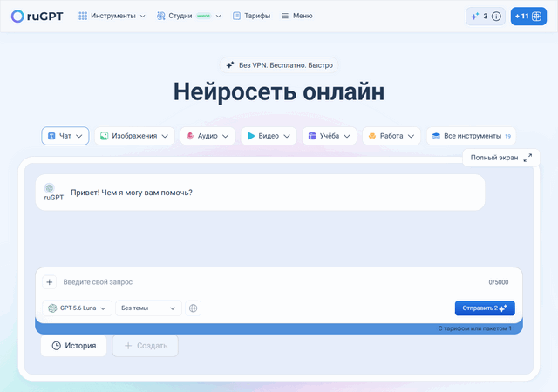
Task: Open Все инструменты list
Action: pyautogui.click(x=471, y=136)
